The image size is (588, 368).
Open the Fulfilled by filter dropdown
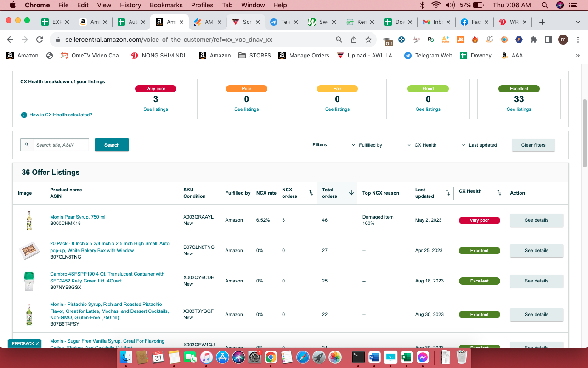pos(367,145)
